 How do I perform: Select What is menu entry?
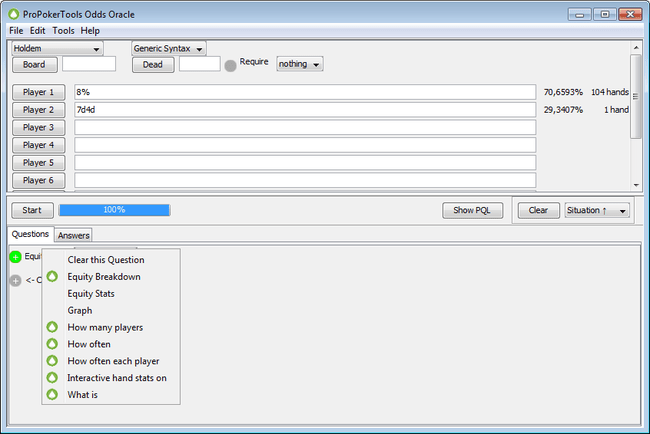[111, 395]
